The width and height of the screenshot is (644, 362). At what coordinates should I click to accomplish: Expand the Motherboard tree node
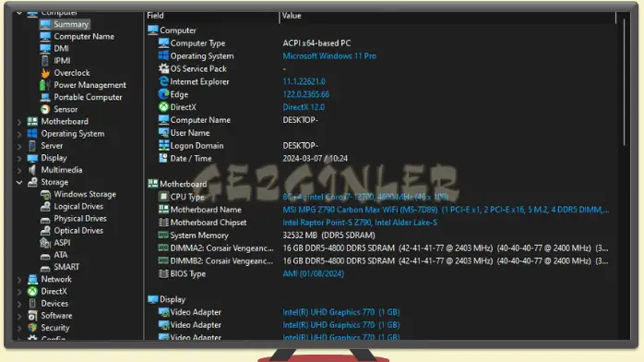point(18,122)
